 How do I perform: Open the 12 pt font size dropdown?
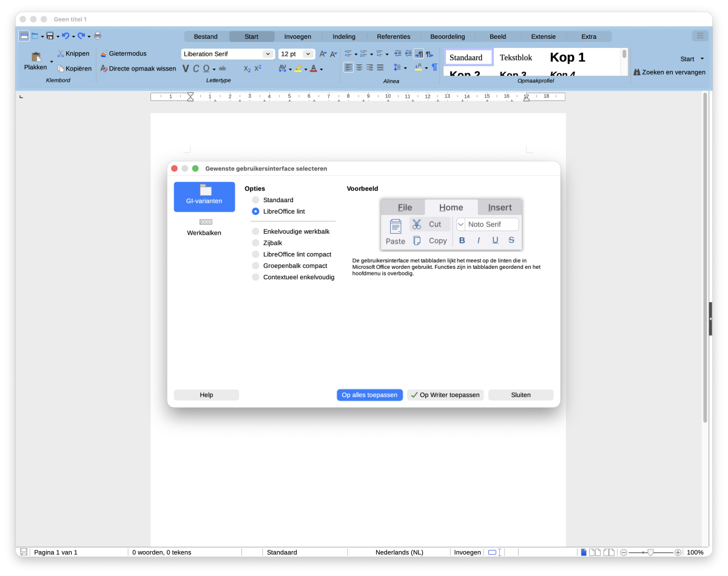[308, 54]
